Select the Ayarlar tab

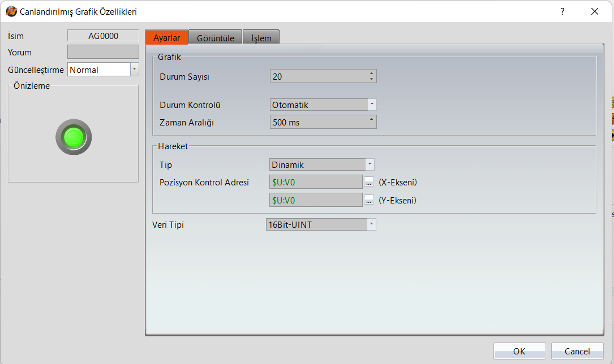(166, 38)
